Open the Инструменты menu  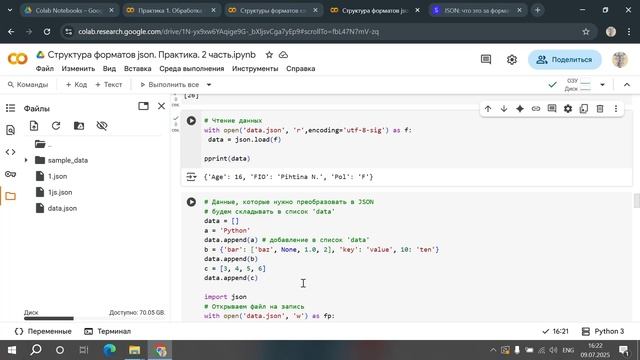point(255,69)
